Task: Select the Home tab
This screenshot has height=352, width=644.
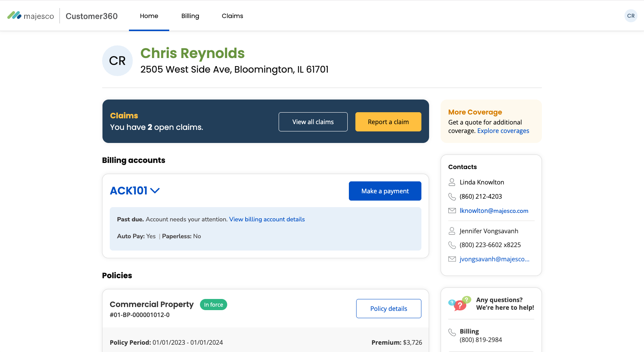Action: [x=149, y=16]
